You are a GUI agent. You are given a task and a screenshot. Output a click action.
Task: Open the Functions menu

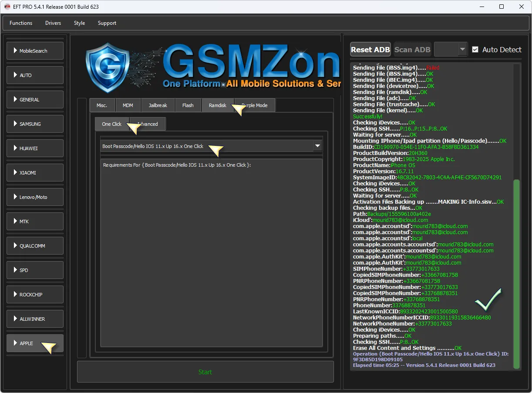click(21, 23)
